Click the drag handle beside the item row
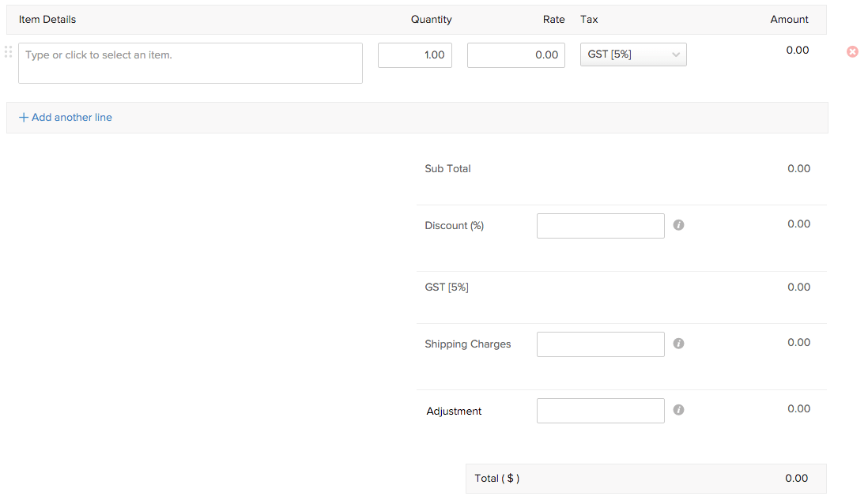Image resolution: width=868 pixels, height=500 pixels. [x=8, y=53]
